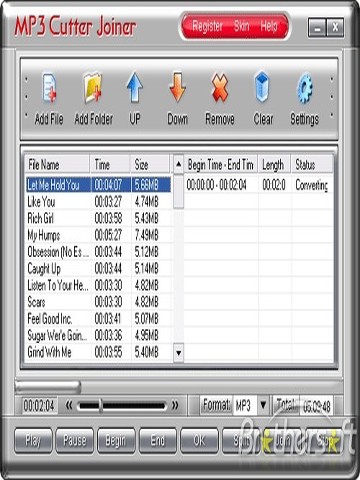Click the Add File icon
This screenshot has width=360, height=480.
49,88
